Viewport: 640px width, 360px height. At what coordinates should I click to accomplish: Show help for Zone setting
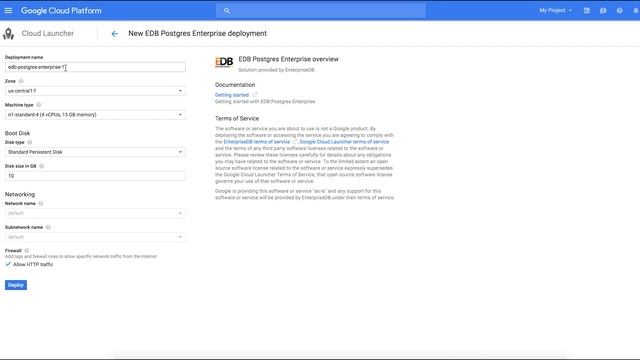click(21, 81)
